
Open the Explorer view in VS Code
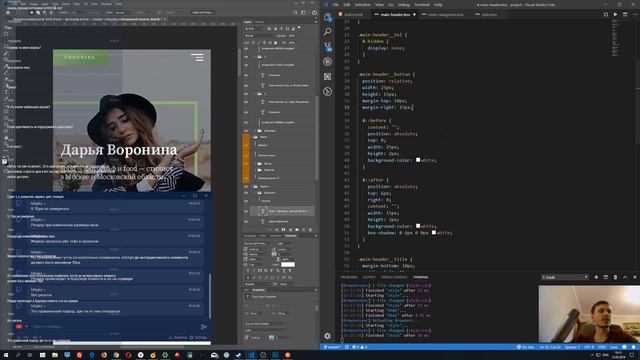pyautogui.click(x=327, y=17)
